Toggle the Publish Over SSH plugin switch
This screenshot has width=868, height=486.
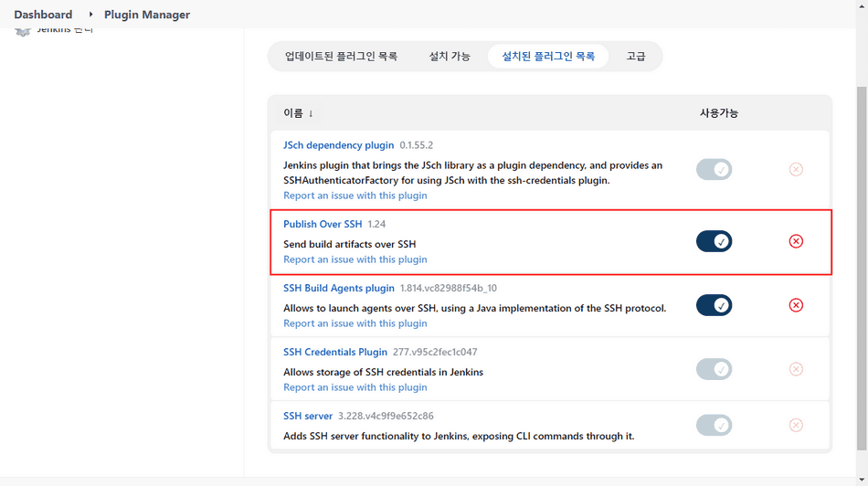[714, 241]
